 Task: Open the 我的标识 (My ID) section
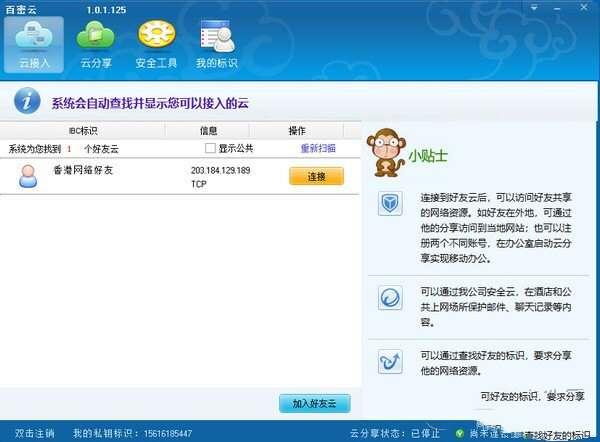217,45
